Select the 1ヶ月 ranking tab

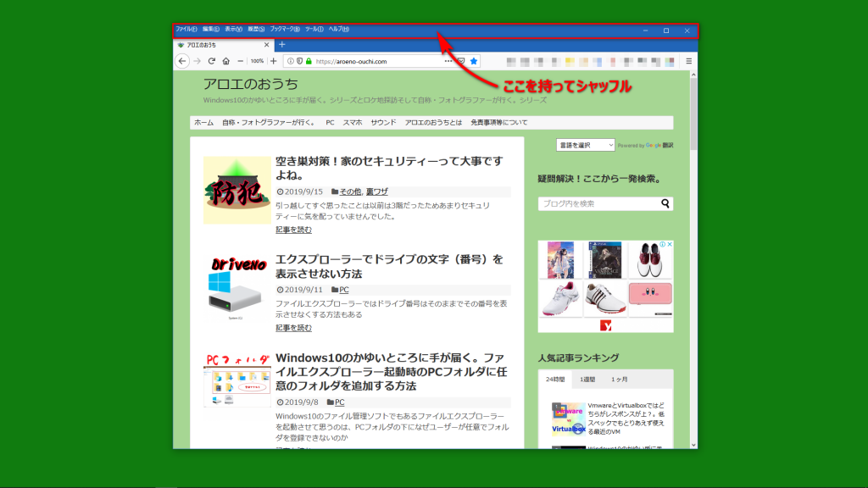(620, 380)
